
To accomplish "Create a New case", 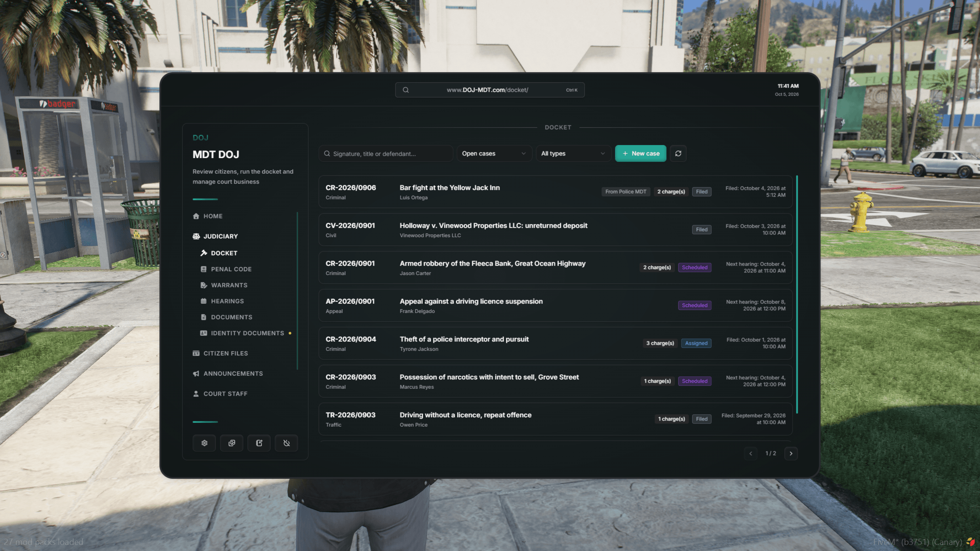I will 640,153.
